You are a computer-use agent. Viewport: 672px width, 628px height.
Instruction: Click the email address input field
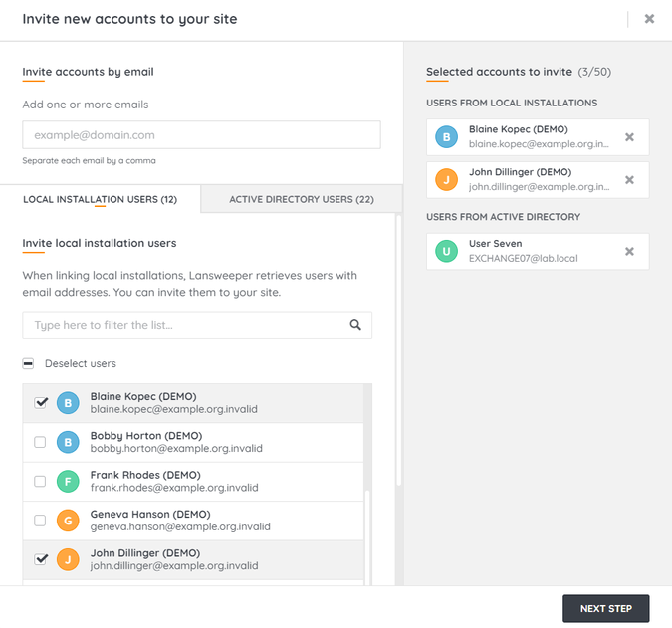coord(201,135)
